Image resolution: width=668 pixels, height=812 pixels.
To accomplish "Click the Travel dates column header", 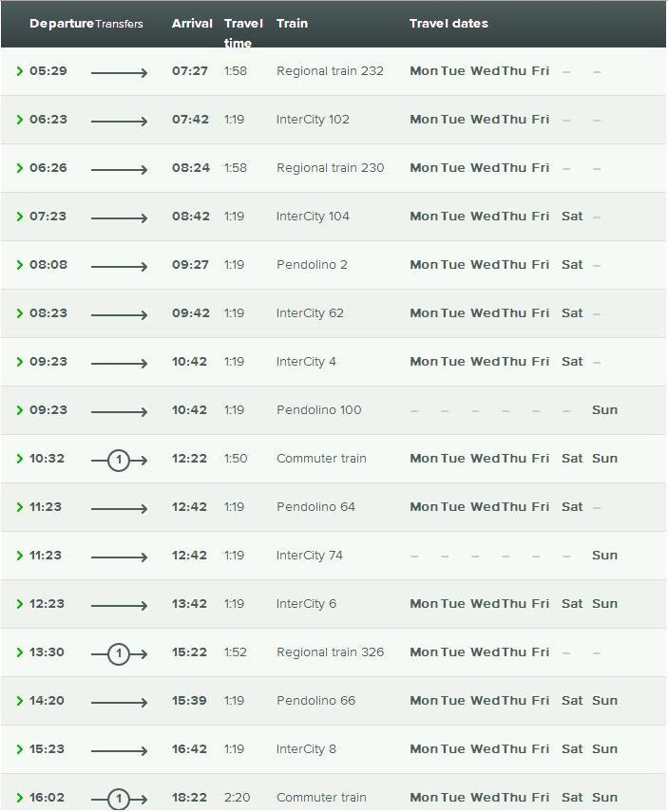I will point(449,24).
